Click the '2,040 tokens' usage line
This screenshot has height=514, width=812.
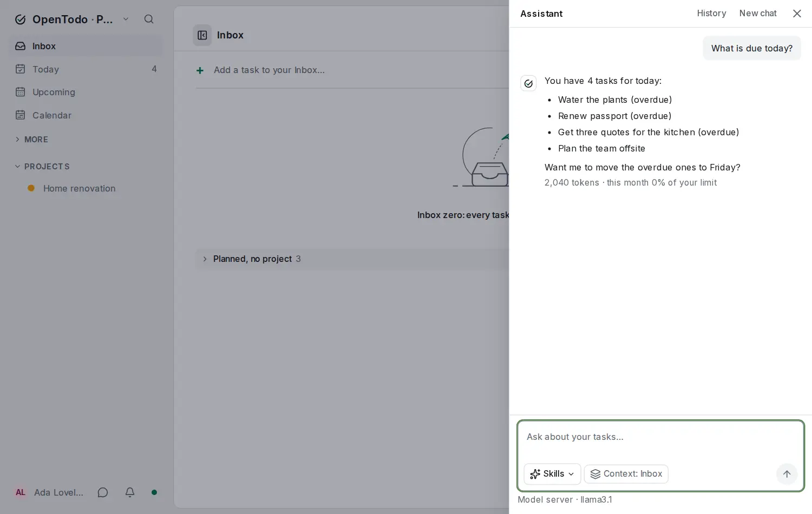click(x=631, y=183)
